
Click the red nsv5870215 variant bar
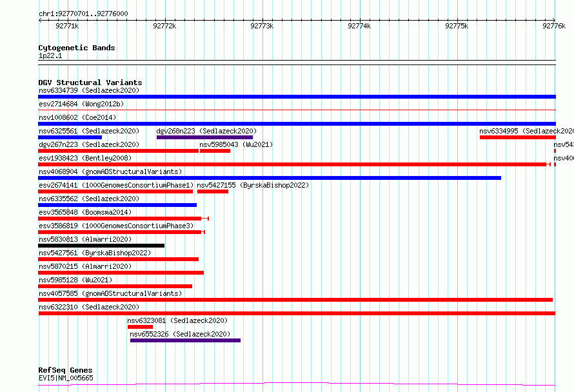point(121,273)
